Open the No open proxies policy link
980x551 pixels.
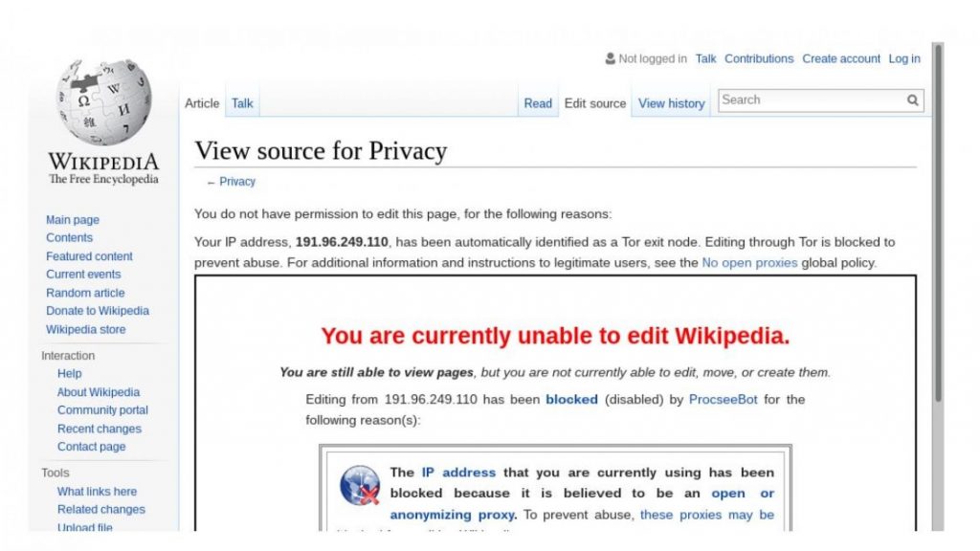pyautogui.click(x=749, y=262)
